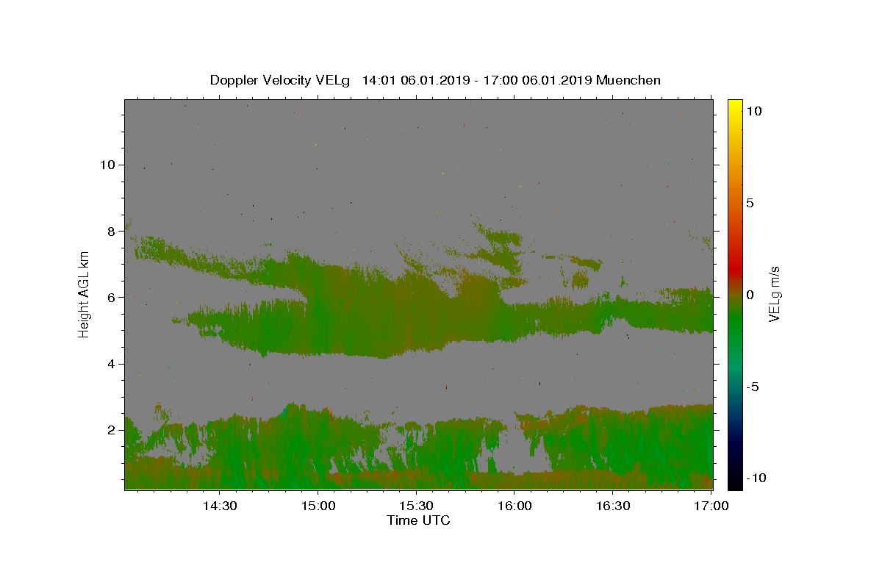
Task: Click the 15:00 time tick label
Action: (x=318, y=506)
